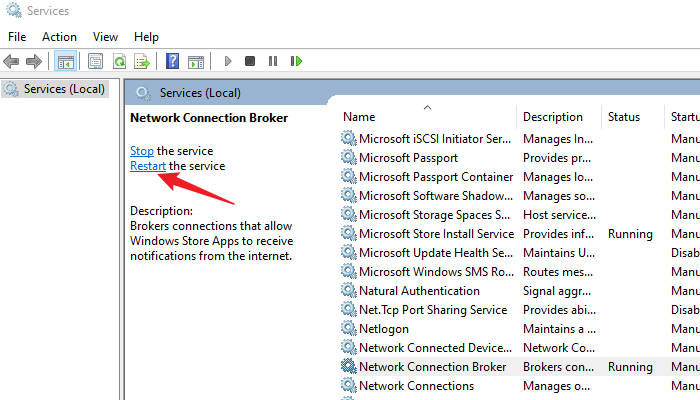The height and width of the screenshot is (400, 700).
Task: Sort by Description column header
Action: [x=553, y=117]
